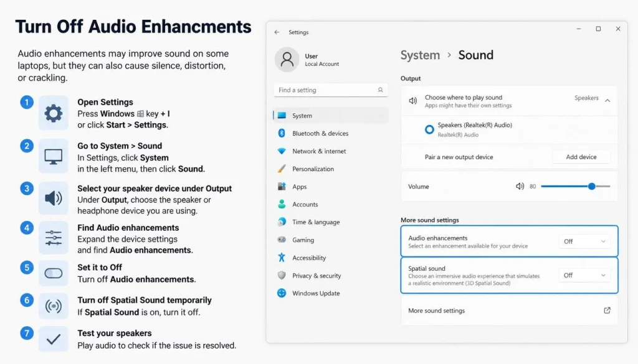Screen dimensions: 638x364
Task: Click the Windows Update sync icon
Action: 282,293
